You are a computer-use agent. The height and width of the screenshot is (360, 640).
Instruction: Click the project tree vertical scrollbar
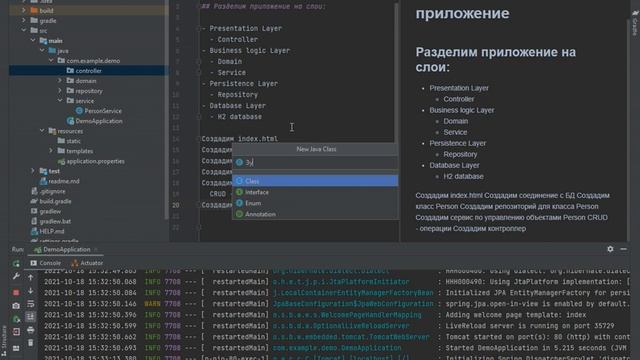click(x=167, y=110)
